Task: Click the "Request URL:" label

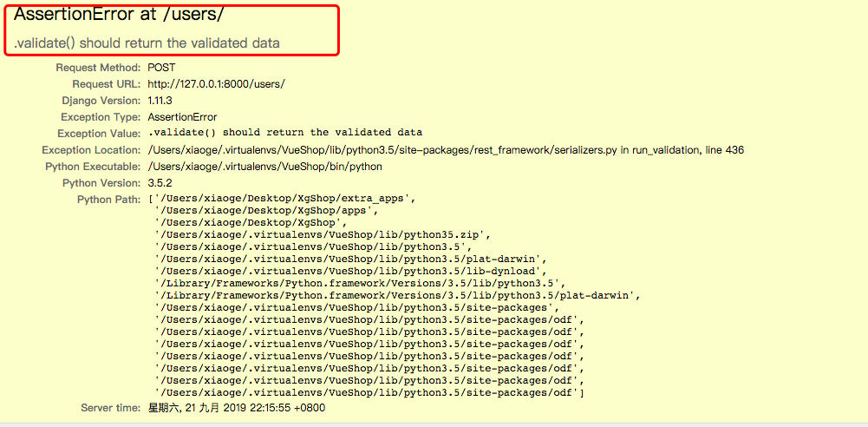Action: click(x=107, y=84)
